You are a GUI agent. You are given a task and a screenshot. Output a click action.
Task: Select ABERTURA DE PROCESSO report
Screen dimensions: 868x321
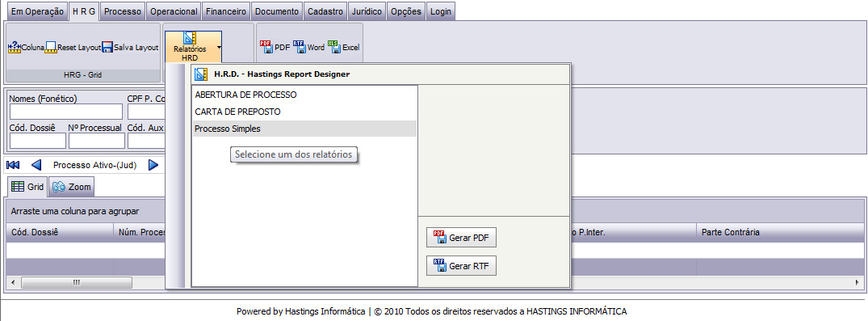coord(304,95)
